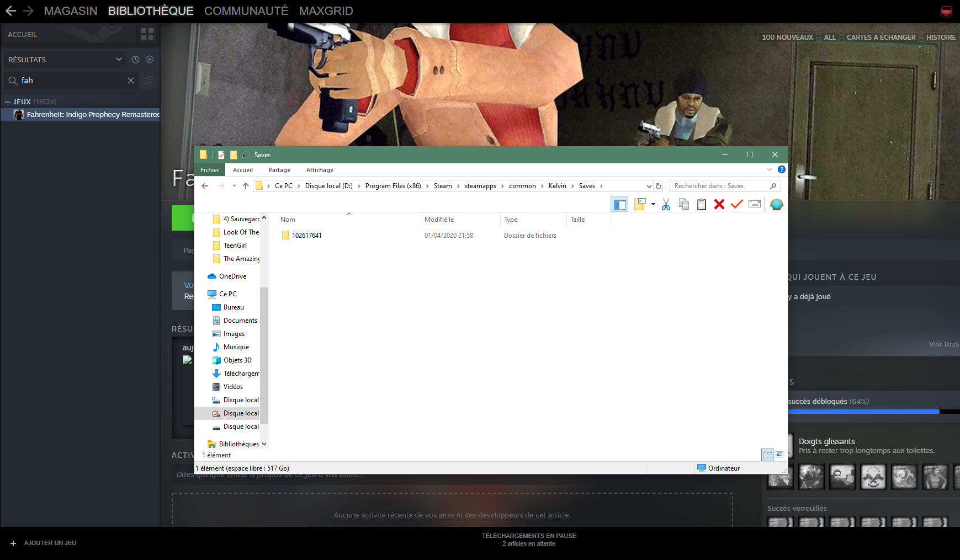Click the Explorer Up one level arrow
Screen dimensions: 960x560
pos(245,186)
